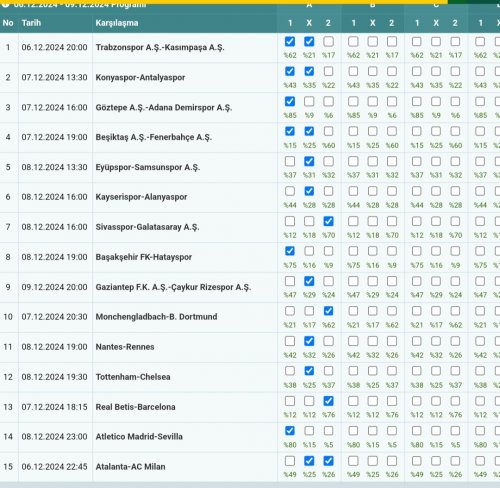Tick column B option 2 for Beşiktaş-Fenerbahçe
Image resolution: width=500 pixels, height=488 pixels.
392,131
